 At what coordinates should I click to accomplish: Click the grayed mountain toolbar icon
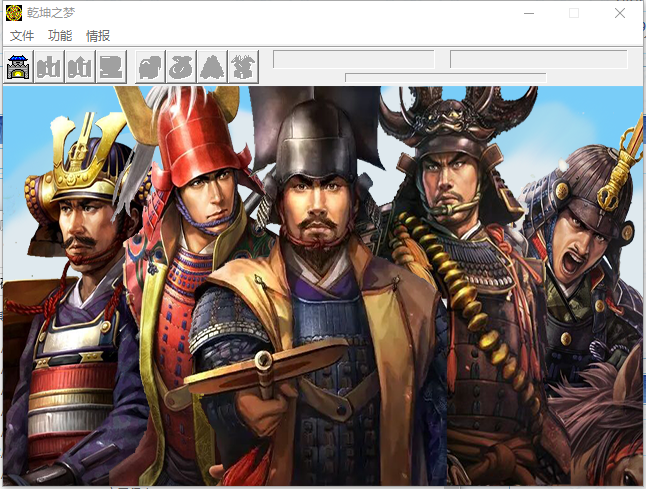tap(212, 66)
